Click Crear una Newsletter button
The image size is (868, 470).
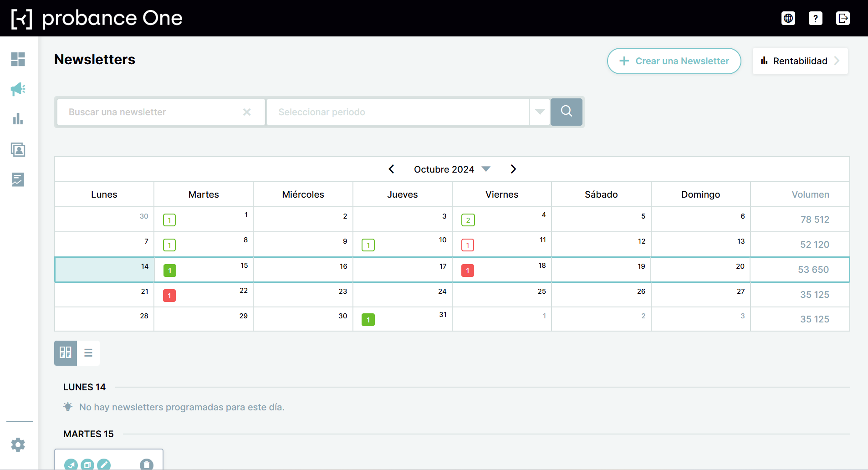pos(674,61)
